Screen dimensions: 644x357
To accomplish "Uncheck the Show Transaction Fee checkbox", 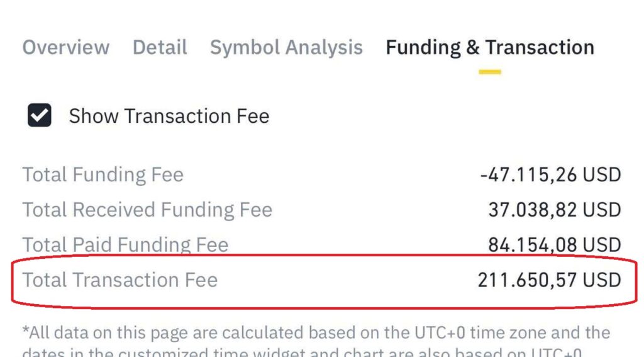I will [40, 115].
